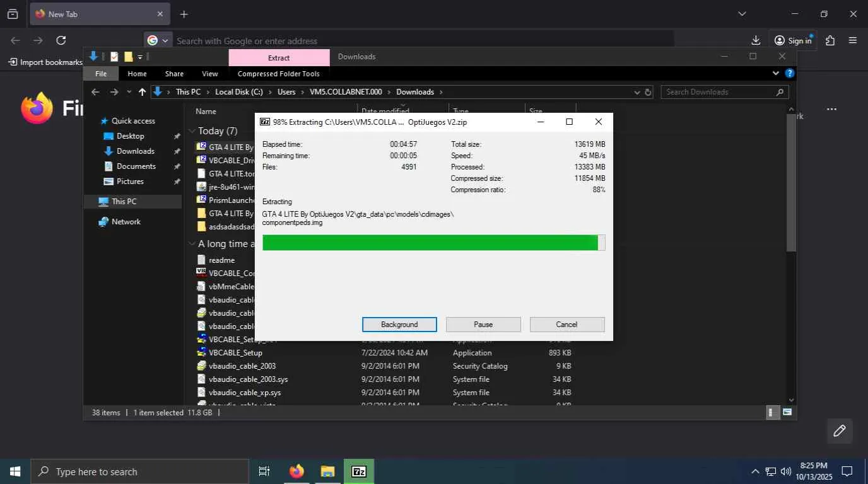Click Sign in button in Firefox
The height and width of the screenshot is (484, 868).
(x=793, y=40)
